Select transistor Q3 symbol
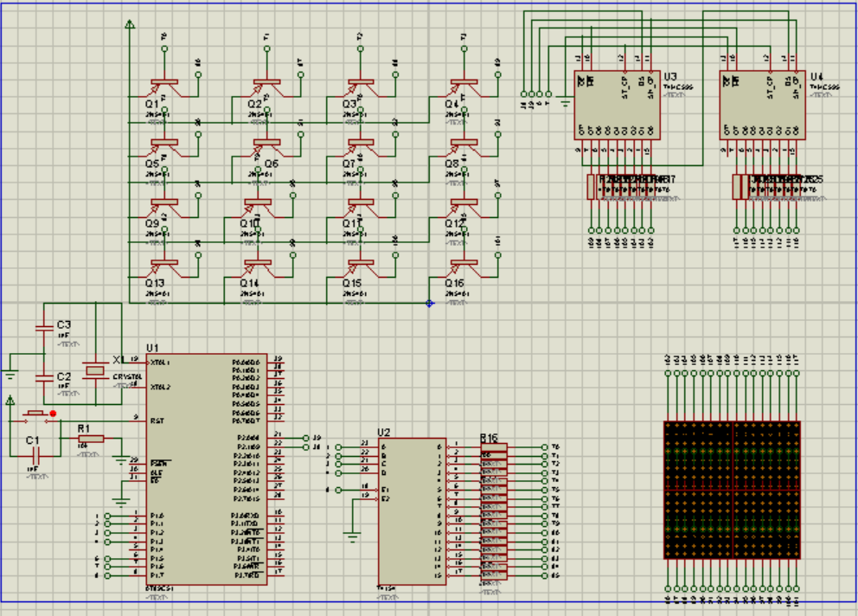Screen dimensions: 858x616 [361, 87]
